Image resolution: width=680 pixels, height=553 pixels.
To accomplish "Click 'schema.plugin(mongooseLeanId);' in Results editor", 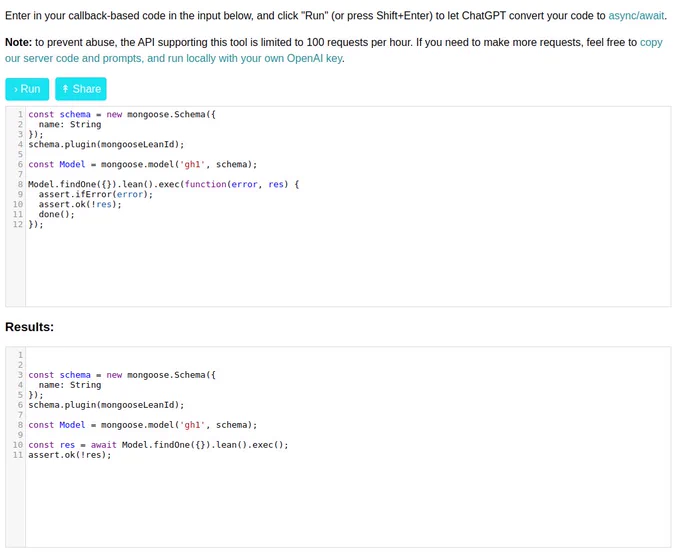I will coord(106,405).
